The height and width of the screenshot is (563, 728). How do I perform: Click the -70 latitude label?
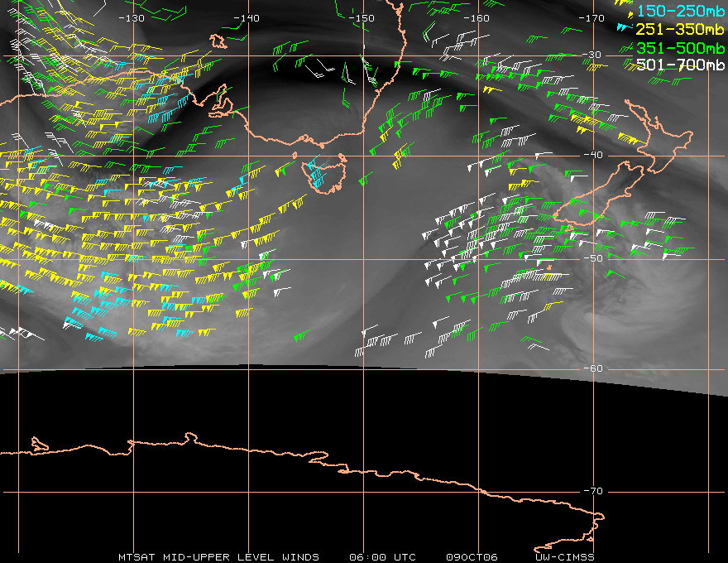(593, 491)
